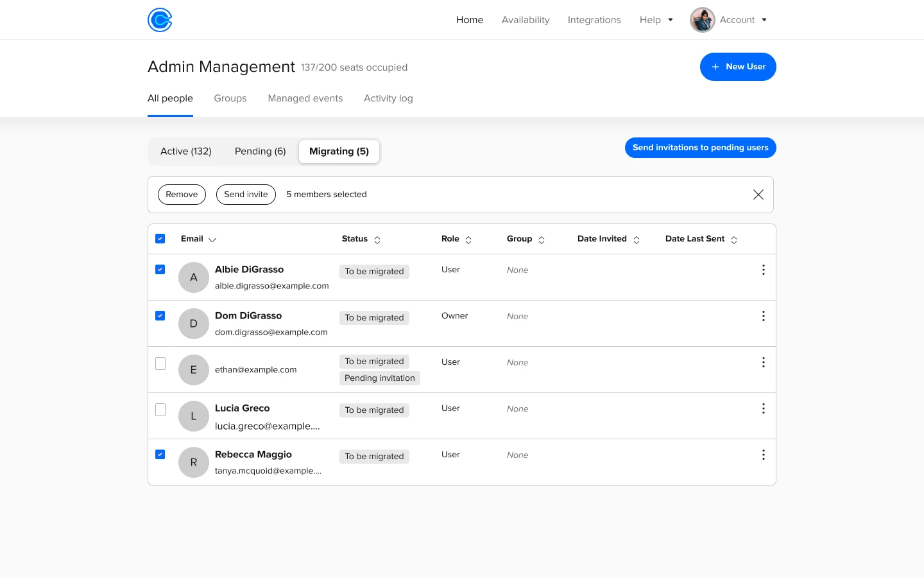Open more options for Albie DiGrasso

point(763,270)
